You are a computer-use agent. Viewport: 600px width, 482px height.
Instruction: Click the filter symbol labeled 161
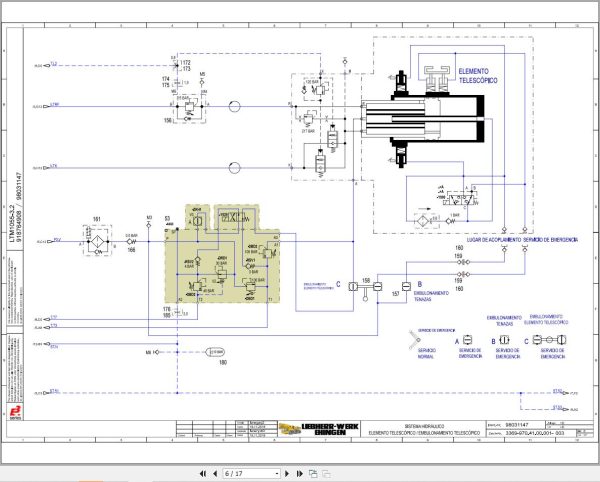(x=98, y=241)
